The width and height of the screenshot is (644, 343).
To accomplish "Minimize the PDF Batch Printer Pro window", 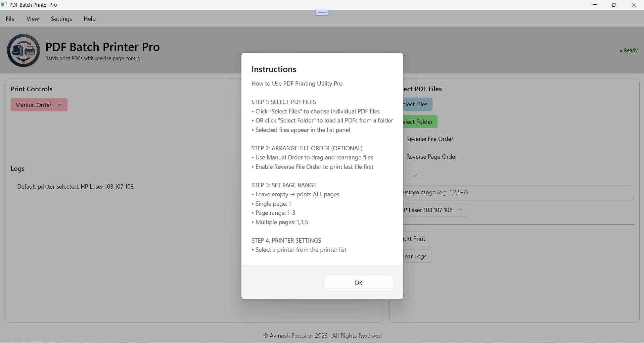I will click(595, 5).
